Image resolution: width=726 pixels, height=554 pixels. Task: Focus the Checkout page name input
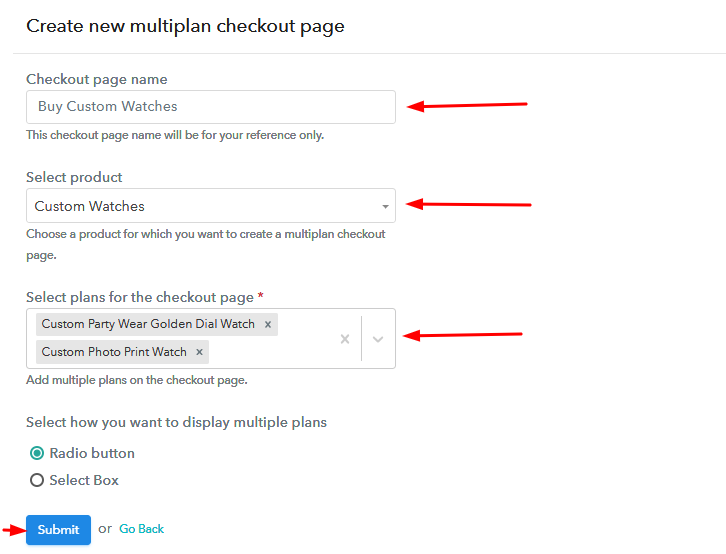click(x=210, y=107)
